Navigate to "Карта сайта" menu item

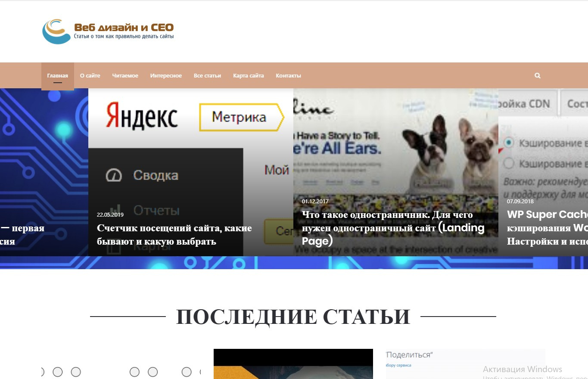[x=249, y=76]
